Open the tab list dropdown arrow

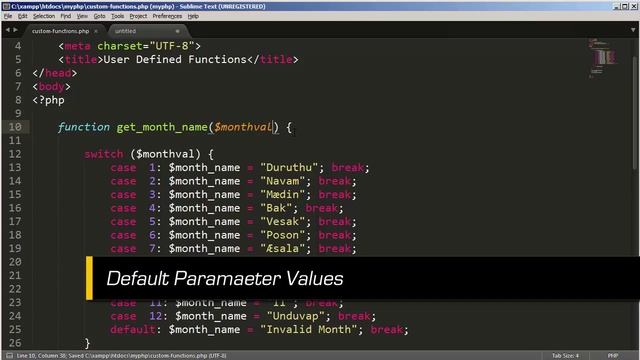[x=633, y=30]
